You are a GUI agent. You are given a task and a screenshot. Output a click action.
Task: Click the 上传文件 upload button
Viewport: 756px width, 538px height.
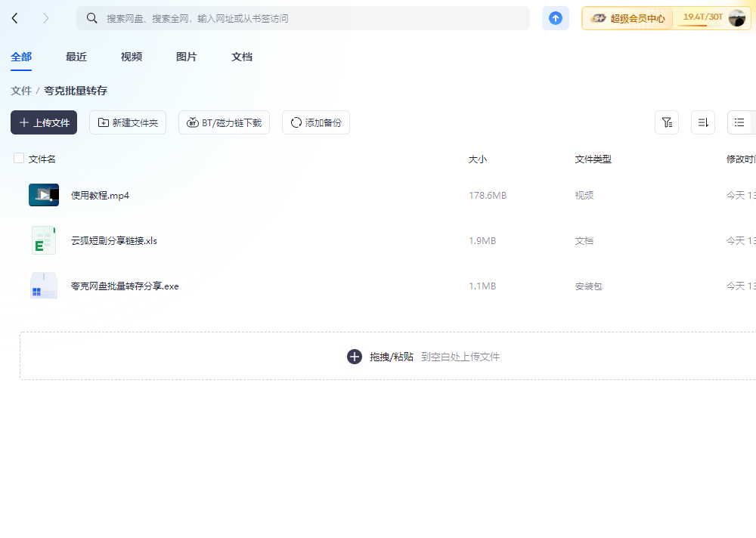pos(43,122)
